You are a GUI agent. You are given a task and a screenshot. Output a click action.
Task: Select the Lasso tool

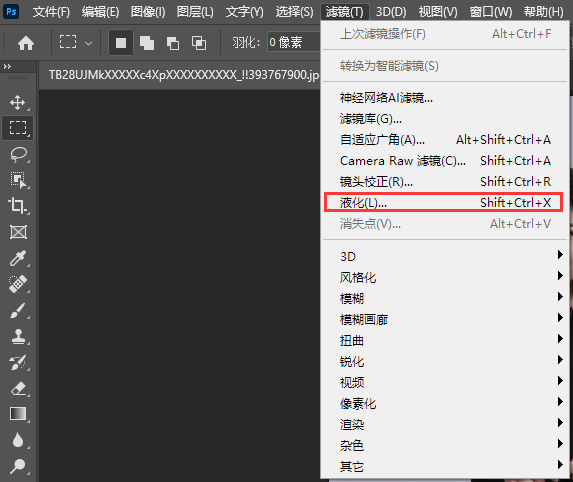tap(18, 155)
